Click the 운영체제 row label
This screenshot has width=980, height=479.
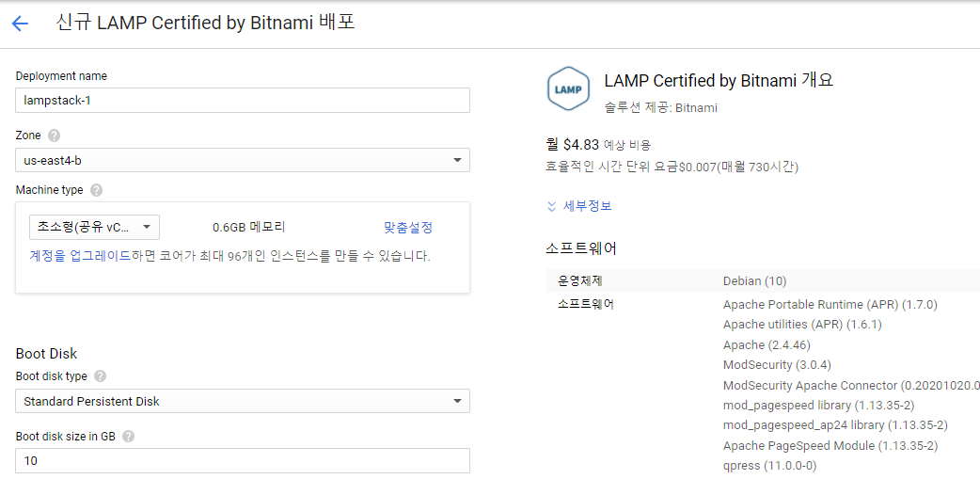pos(580,280)
